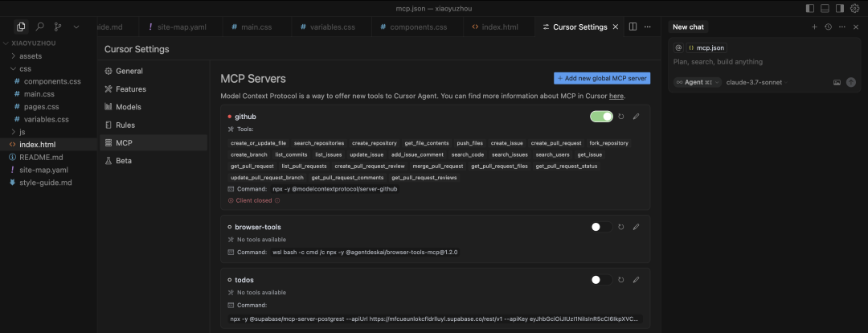Click the info icon beside Client closed
The width and height of the screenshot is (868, 333).
pos(277,200)
